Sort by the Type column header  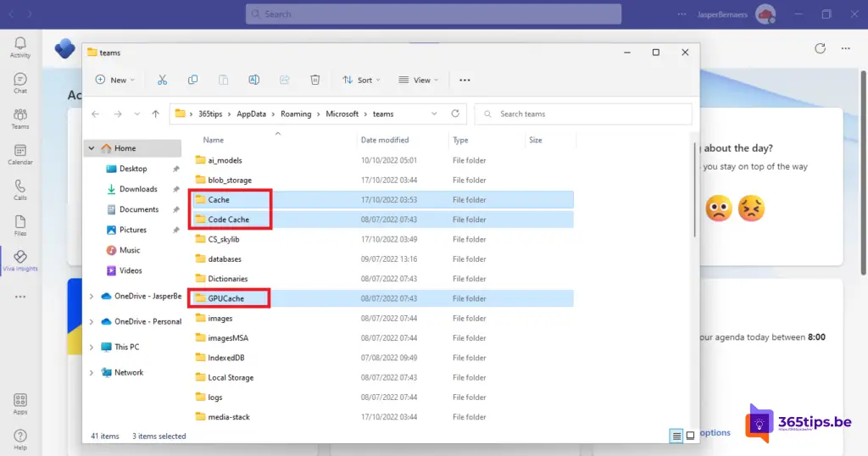pos(460,140)
